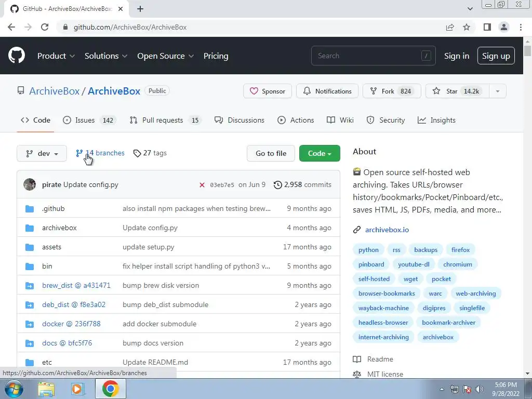Click the wayback-machine topic tag
This screenshot has width=532, height=399.
(383, 308)
